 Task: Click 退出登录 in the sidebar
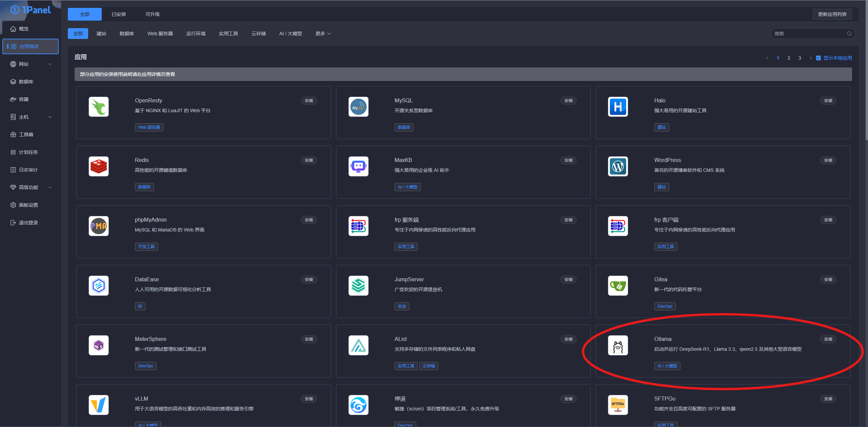tap(31, 223)
